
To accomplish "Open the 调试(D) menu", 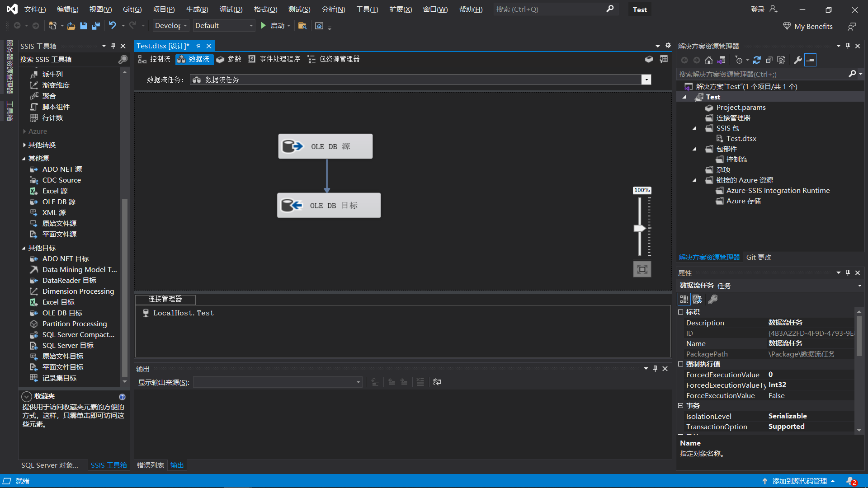I will point(231,9).
